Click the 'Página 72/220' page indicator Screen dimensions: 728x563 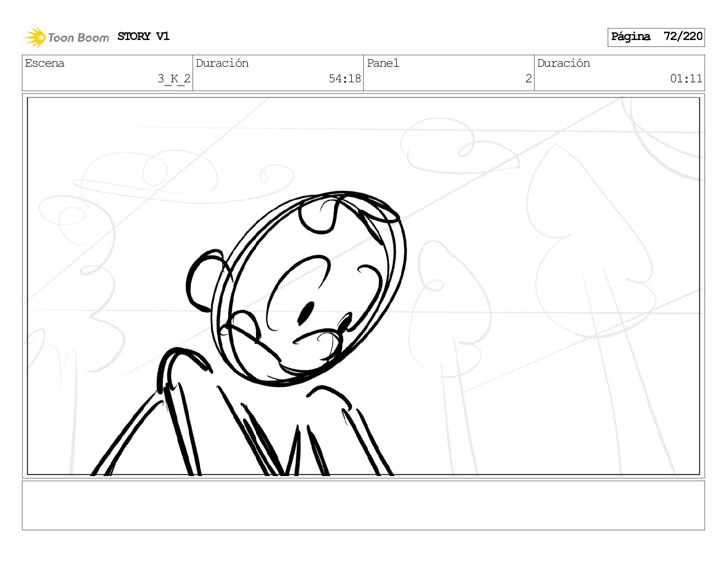(656, 37)
